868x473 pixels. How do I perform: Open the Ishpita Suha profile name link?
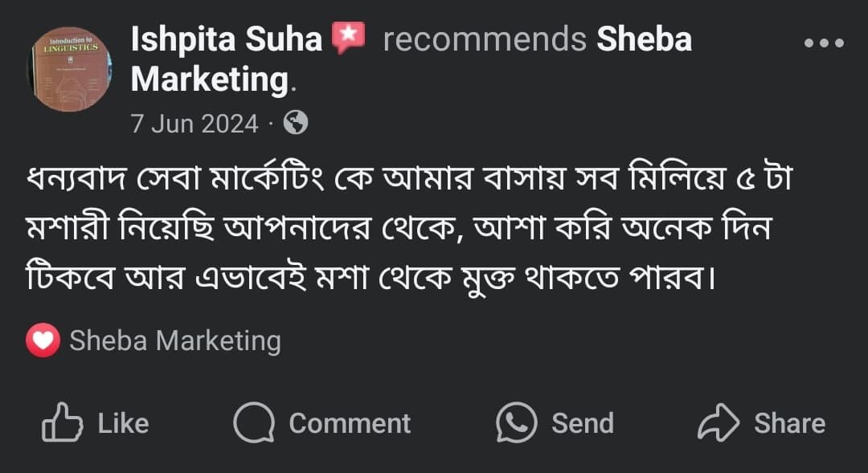pos(227,39)
